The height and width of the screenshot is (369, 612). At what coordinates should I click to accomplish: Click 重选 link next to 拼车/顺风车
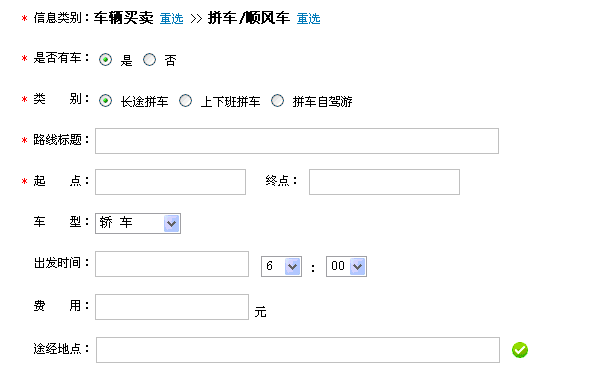pyautogui.click(x=308, y=18)
